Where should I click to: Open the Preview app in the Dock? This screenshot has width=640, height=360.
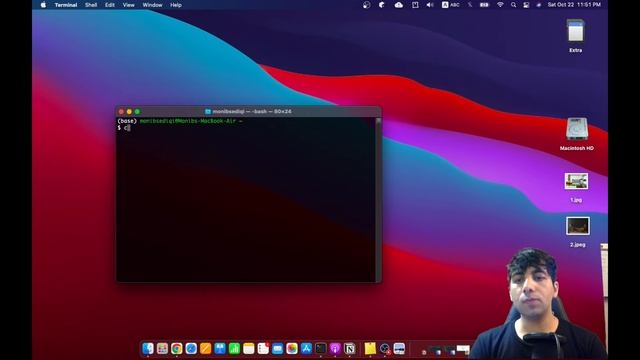tap(399, 348)
